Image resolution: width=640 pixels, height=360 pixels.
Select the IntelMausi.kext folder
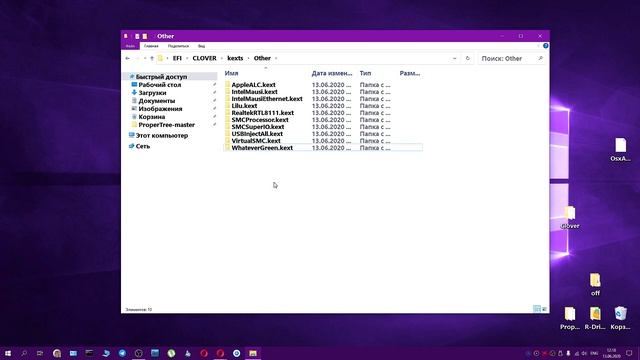[254, 92]
